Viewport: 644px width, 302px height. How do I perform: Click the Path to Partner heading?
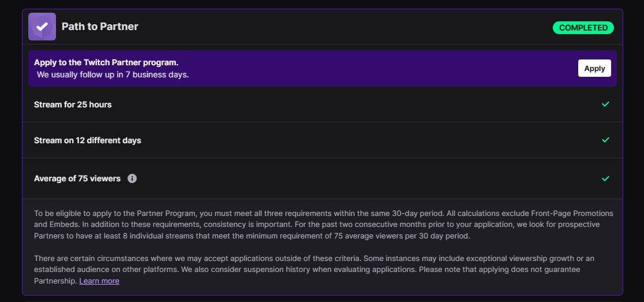(100, 27)
